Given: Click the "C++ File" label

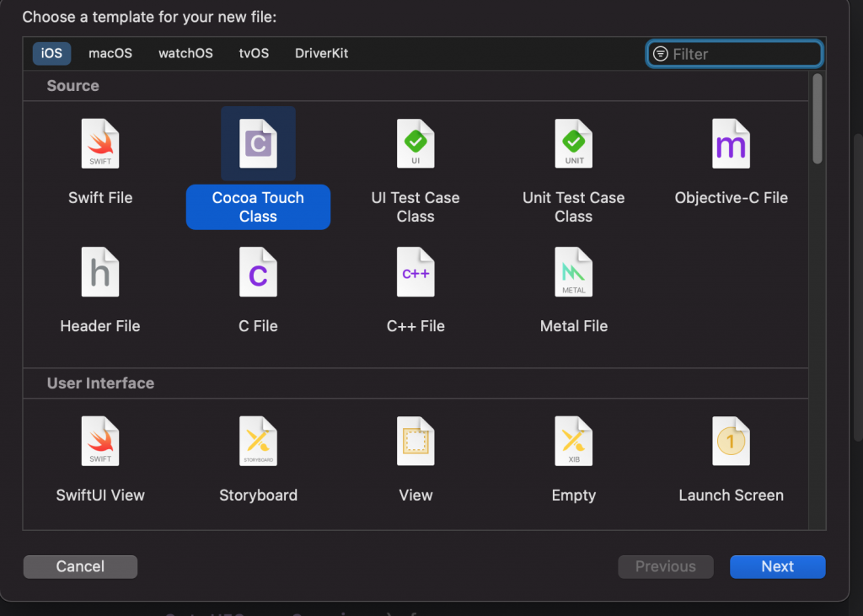Looking at the screenshot, I should [415, 326].
